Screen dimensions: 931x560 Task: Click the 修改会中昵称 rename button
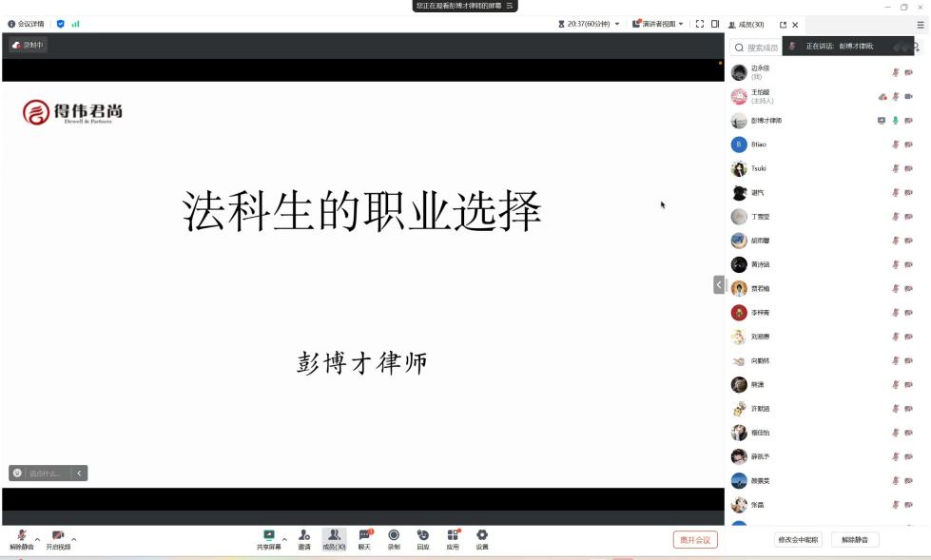tap(798, 540)
